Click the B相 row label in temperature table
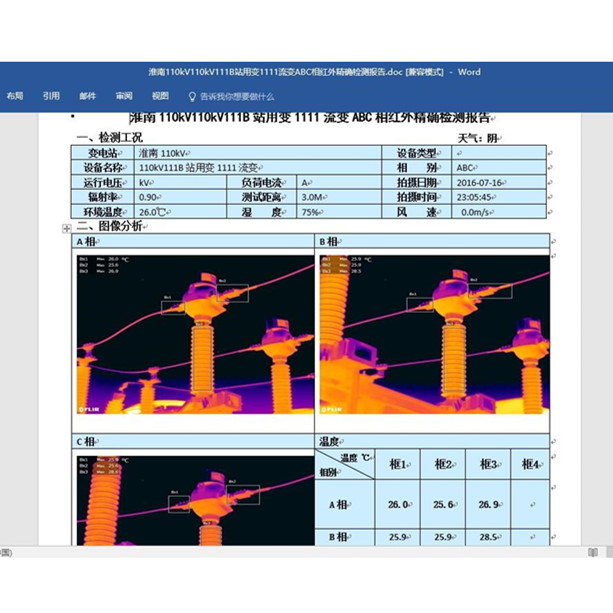The height and width of the screenshot is (613, 613). [x=345, y=537]
